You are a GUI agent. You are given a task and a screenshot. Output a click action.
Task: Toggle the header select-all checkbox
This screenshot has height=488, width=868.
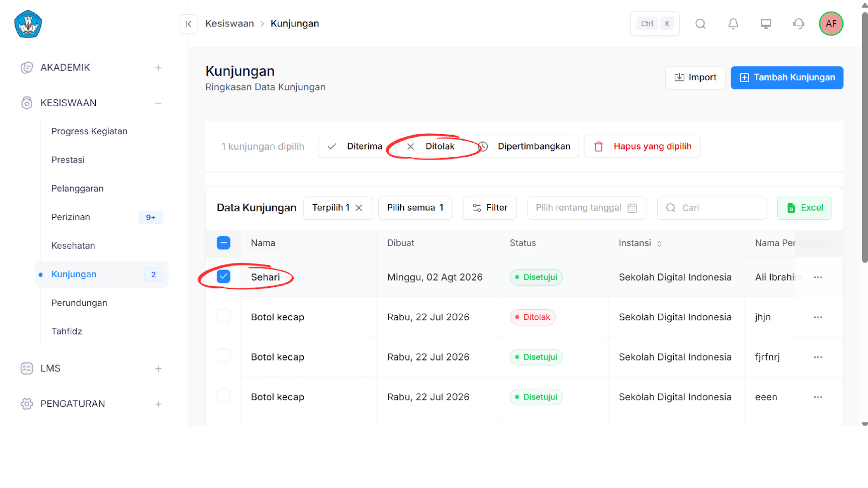(223, 243)
